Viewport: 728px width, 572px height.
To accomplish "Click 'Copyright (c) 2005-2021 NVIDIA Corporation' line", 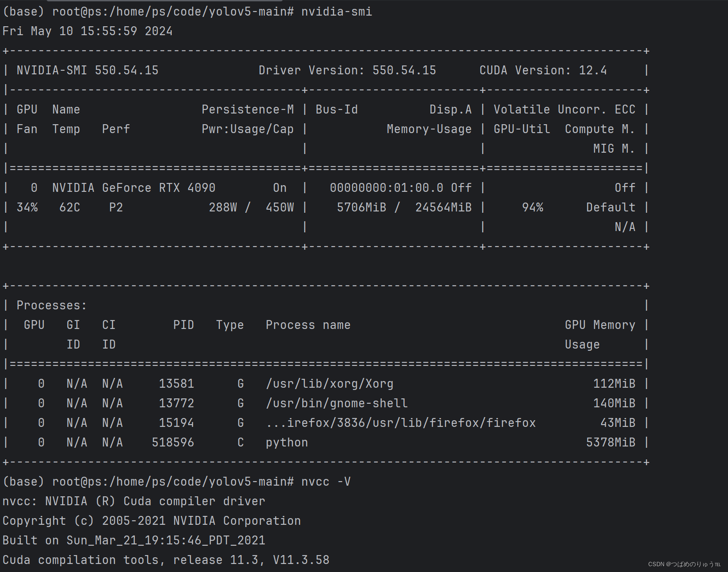I will [x=152, y=521].
